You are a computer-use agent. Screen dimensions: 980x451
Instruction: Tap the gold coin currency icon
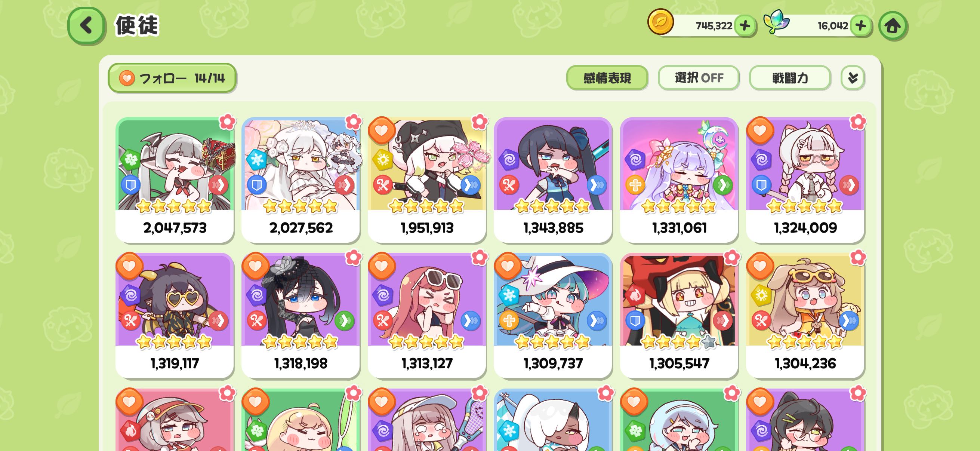click(x=660, y=22)
